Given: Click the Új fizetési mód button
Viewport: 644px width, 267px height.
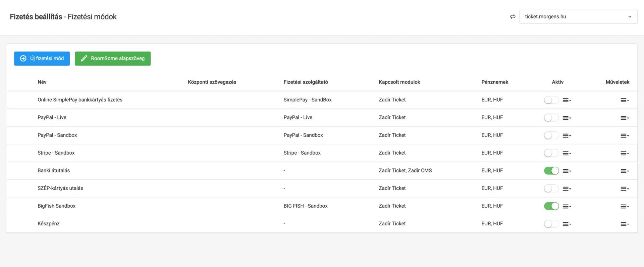Looking at the screenshot, I should (42, 58).
